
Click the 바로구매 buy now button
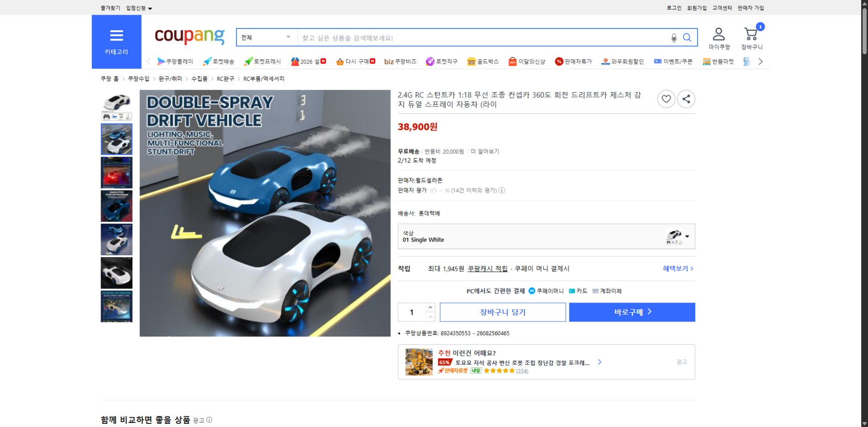pyautogui.click(x=632, y=312)
